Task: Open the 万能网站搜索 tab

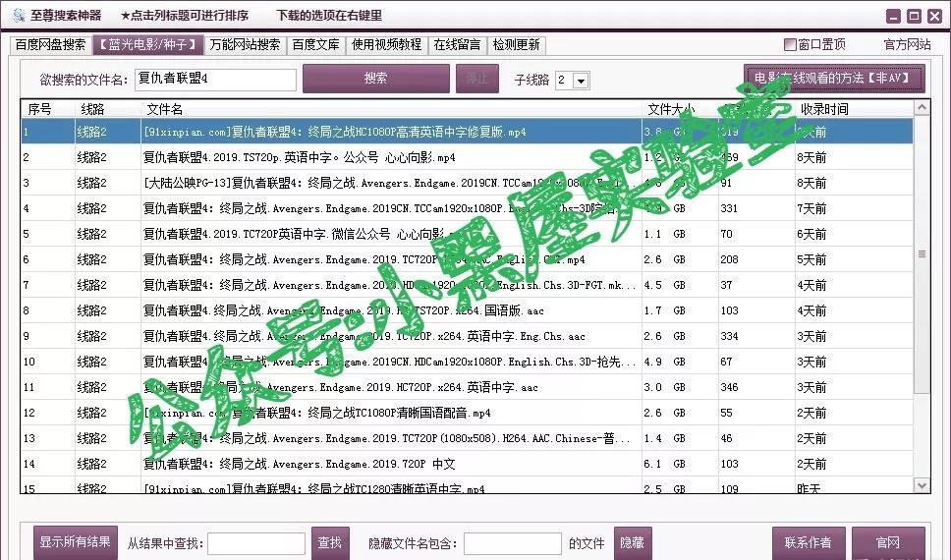Action: coord(245,45)
